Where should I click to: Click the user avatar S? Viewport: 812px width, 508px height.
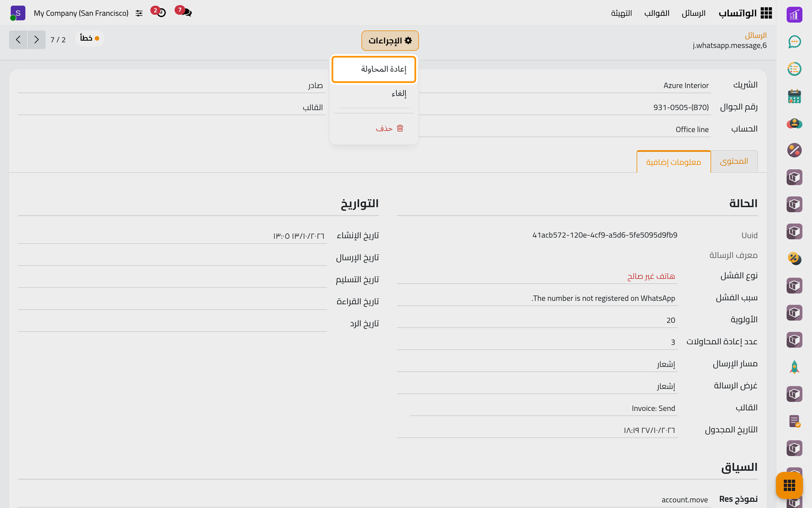point(17,13)
